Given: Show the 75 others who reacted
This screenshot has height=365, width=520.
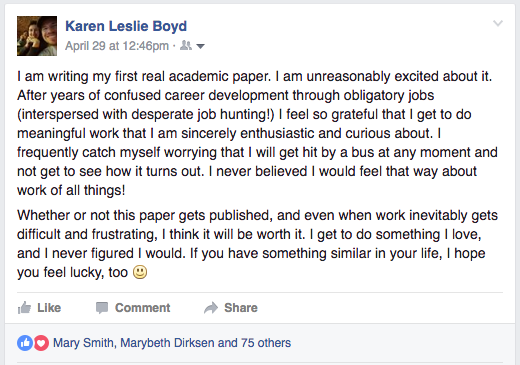Looking at the screenshot, I should tap(266, 343).
